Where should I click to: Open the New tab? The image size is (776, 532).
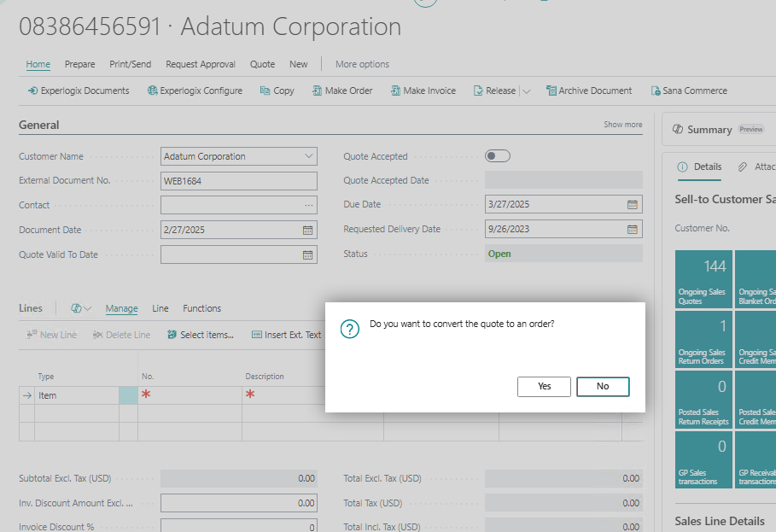pyautogui.click(x=299, y=64)
